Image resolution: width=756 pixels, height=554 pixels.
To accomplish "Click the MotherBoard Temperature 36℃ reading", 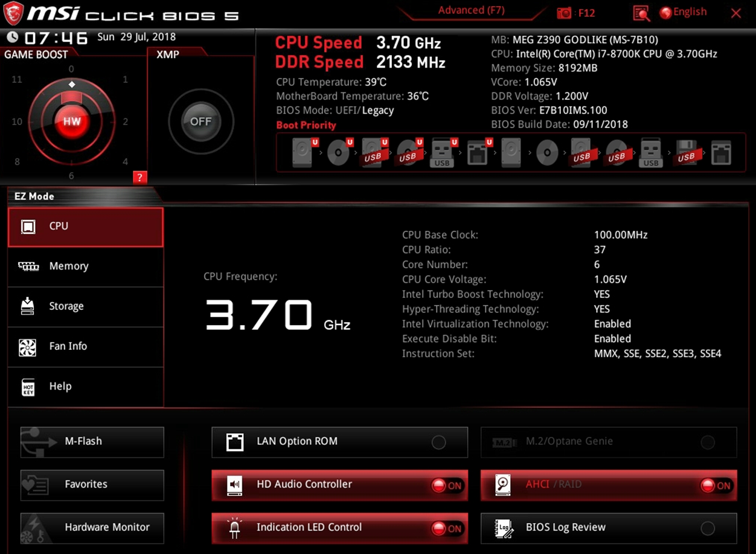I will click(418, 96).
